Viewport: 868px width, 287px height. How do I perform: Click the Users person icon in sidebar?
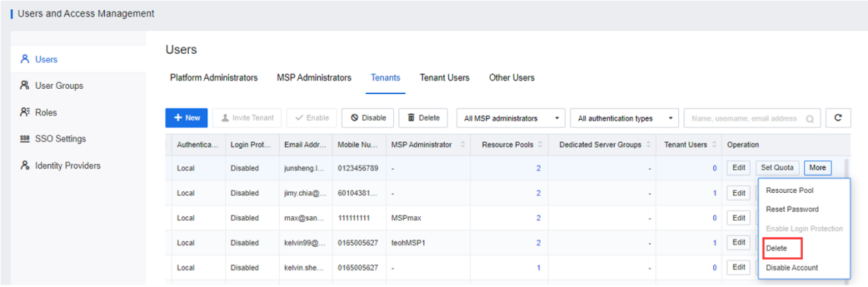pyautogui.click(x=24, y=59)
